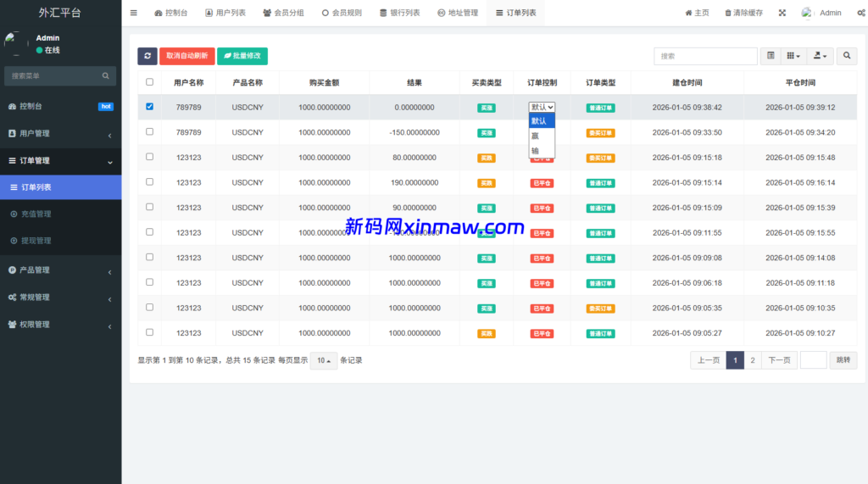Open the fullscreen toggle icon
868x484 pixels.
tap(782, 13)
